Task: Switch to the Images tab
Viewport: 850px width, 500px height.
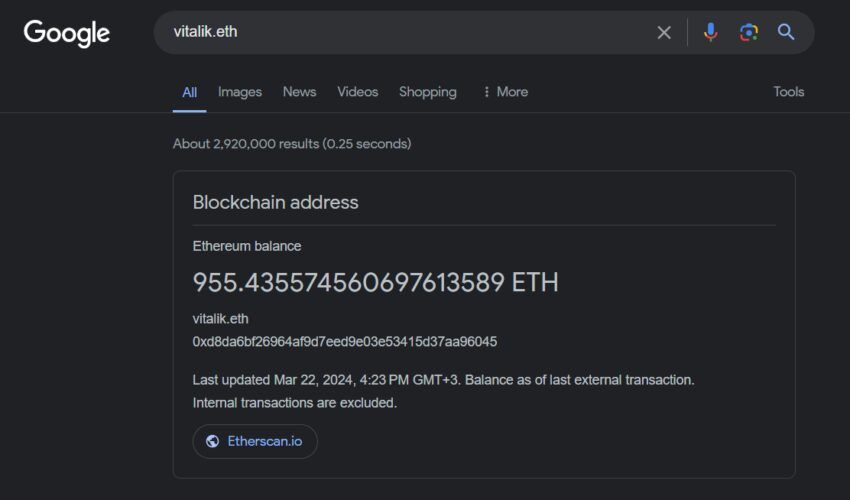Action: pyautogui.click(x=240, y=92)
